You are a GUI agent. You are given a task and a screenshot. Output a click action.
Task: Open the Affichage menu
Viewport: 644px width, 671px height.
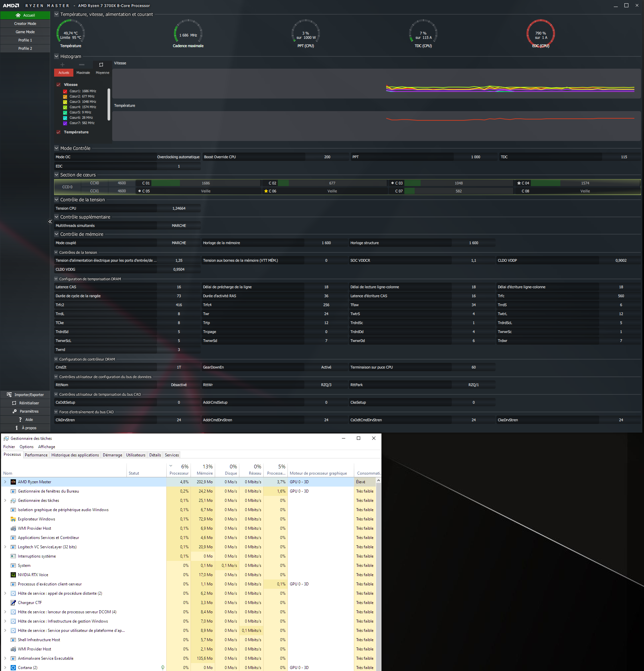point(46,447)
